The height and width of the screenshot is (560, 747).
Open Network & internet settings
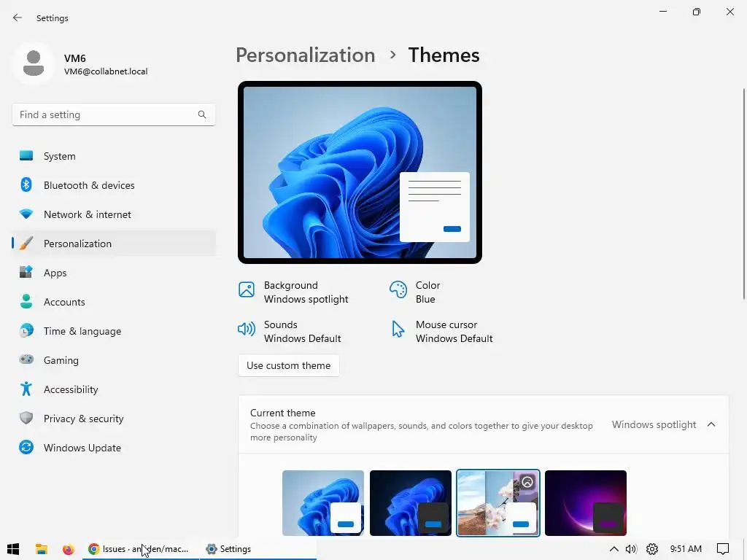coord(113,214)
